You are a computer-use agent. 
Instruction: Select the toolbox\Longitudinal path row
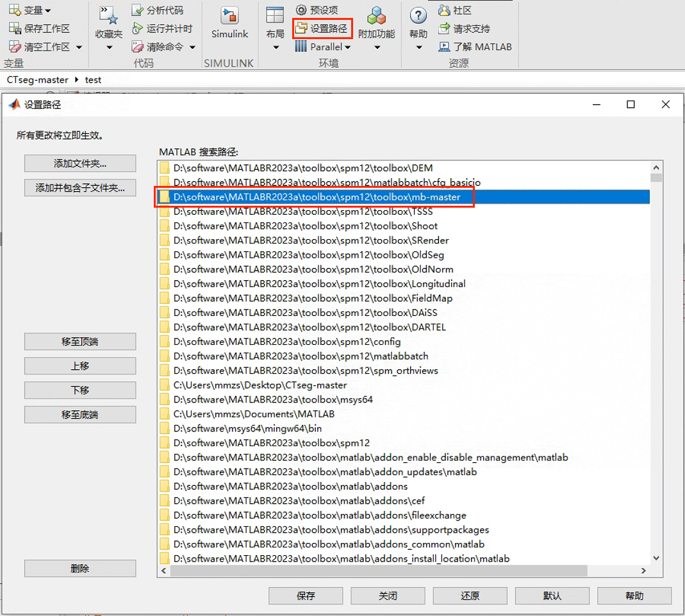pyautogui.click(x=404, y=284)
